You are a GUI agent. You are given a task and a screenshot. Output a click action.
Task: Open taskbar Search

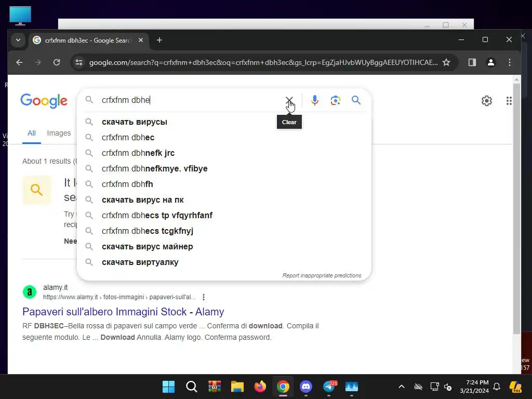click(x=191, y=387)
